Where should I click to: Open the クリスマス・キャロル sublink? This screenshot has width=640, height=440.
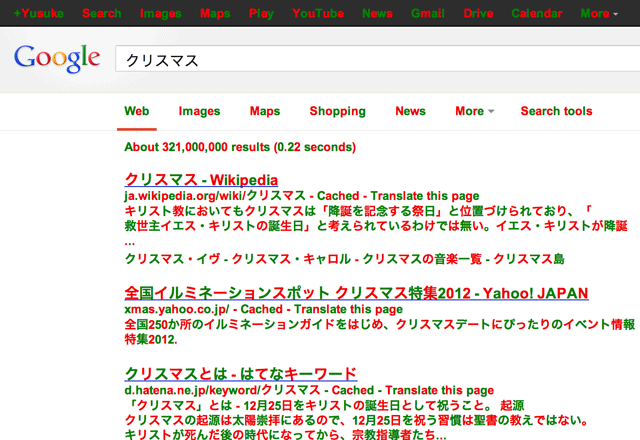point(291,259)
